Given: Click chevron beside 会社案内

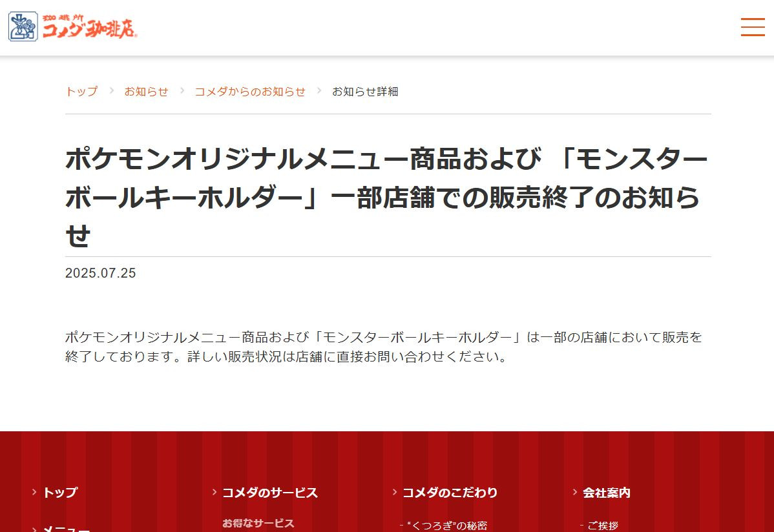Looking at the screenshot, I should (x=574, y=492).
